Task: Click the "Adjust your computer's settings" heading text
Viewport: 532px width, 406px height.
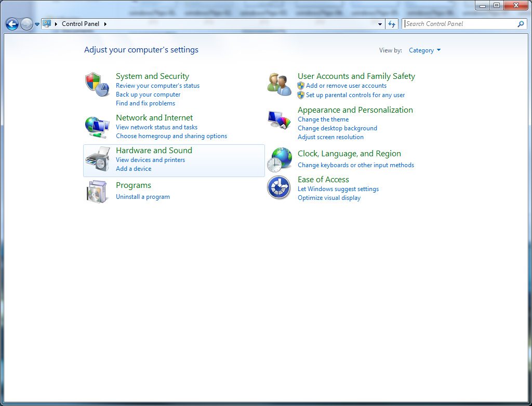Action: coord(141,50)
